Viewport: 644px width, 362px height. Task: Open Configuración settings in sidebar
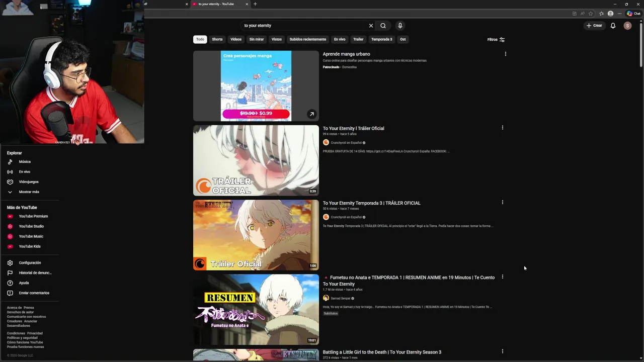(29, 263)
